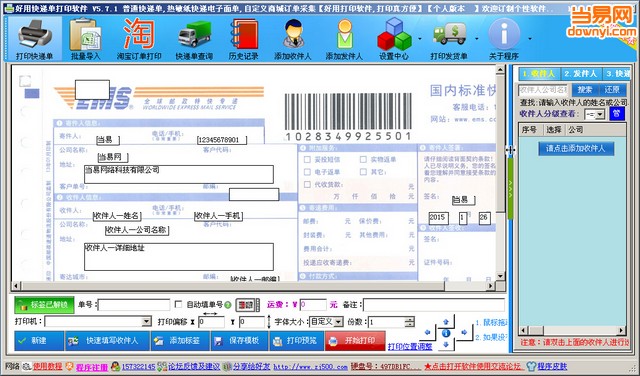
Task: Open 程序注册 link in status bar
Action: 91,367
